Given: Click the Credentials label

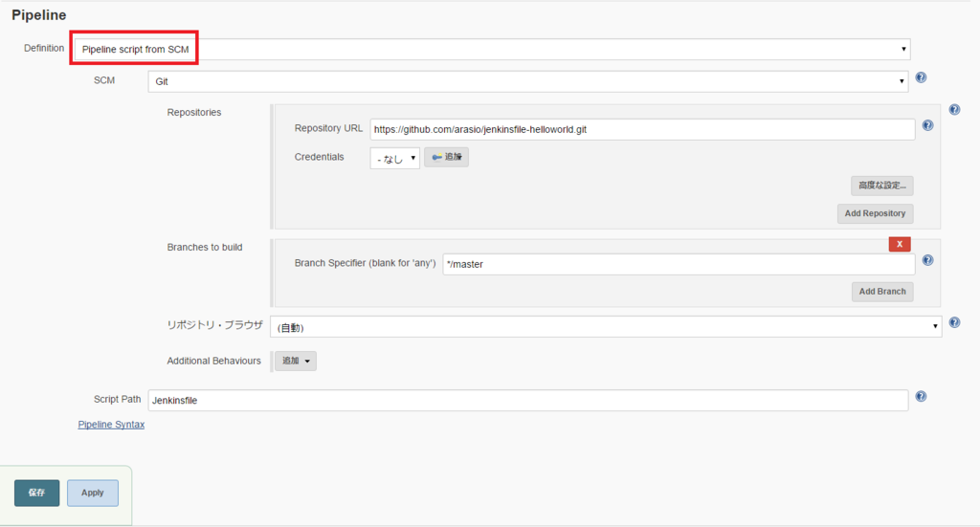Looking at the screenshot, I should [319, 157].
